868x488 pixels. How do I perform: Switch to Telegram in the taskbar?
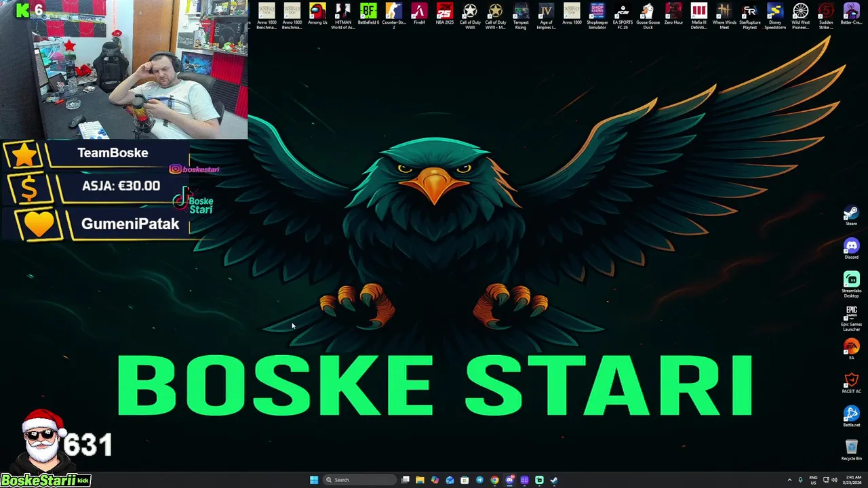pos(479,480)
